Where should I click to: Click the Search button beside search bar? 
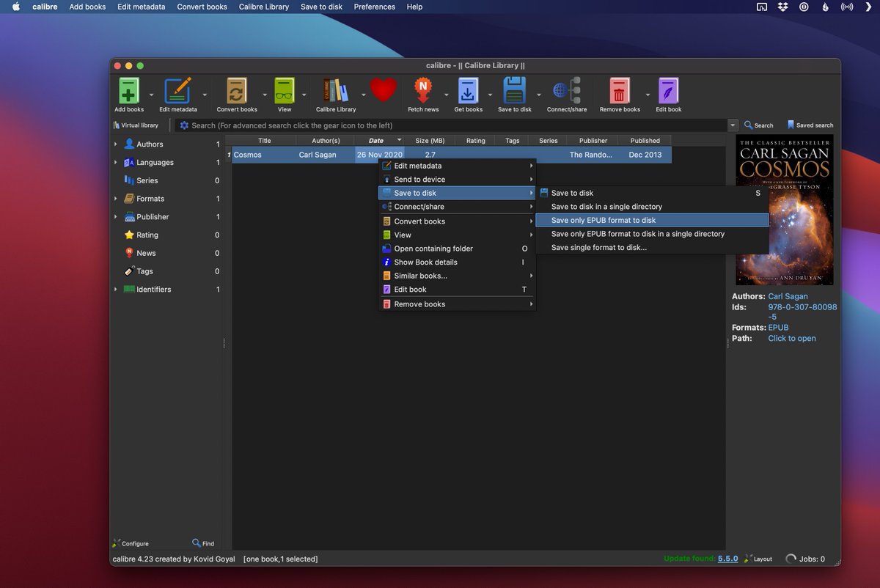758,125
